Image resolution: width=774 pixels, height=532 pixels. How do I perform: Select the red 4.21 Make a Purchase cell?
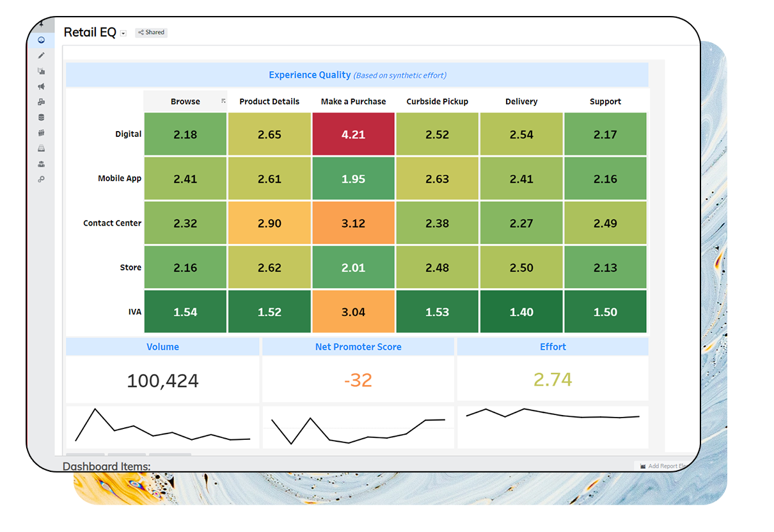(x=353, y=134)
